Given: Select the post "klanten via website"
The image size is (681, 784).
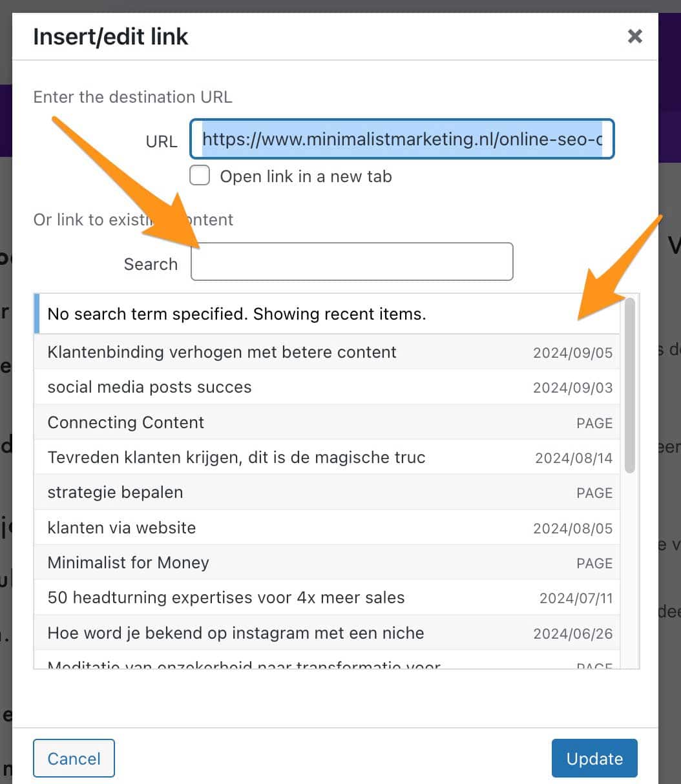Looking at the screenshot, I should (x=121, y=528).
